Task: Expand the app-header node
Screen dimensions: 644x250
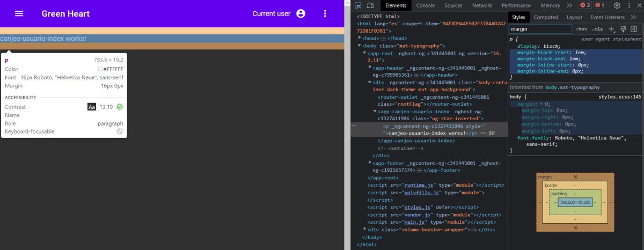Action: (370, 68)
